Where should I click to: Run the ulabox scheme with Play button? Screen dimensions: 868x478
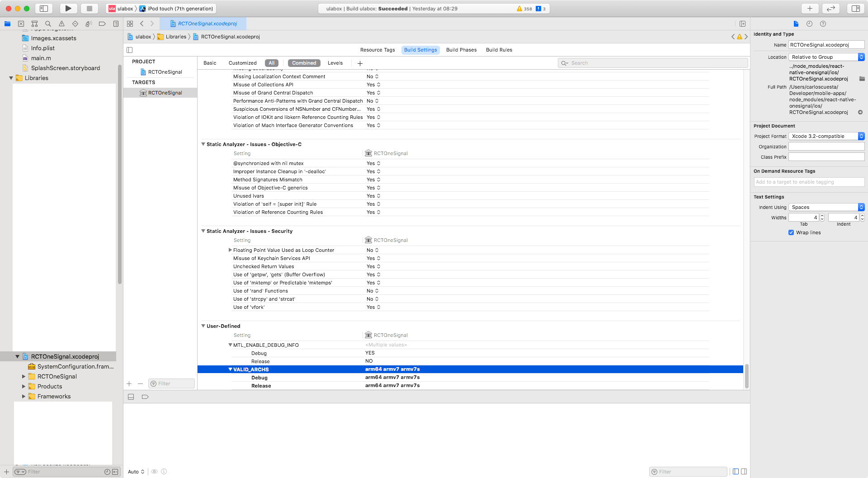[x=68, y=9]
